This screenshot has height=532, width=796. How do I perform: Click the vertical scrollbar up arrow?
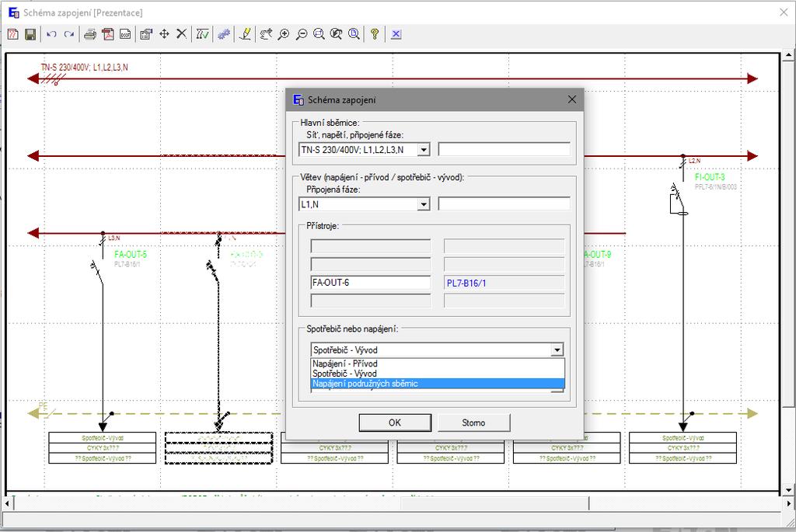coord(788,54)
